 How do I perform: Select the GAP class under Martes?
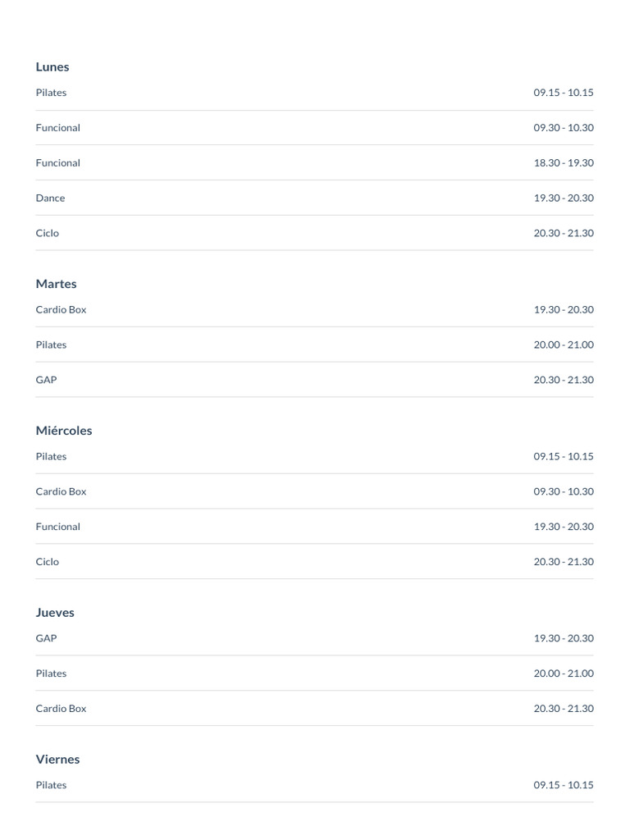click(x=46, y=381)
